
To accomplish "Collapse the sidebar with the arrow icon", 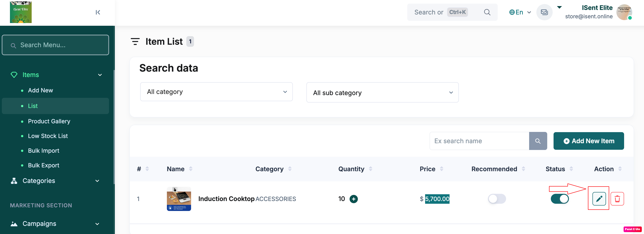I will point(98,12).
